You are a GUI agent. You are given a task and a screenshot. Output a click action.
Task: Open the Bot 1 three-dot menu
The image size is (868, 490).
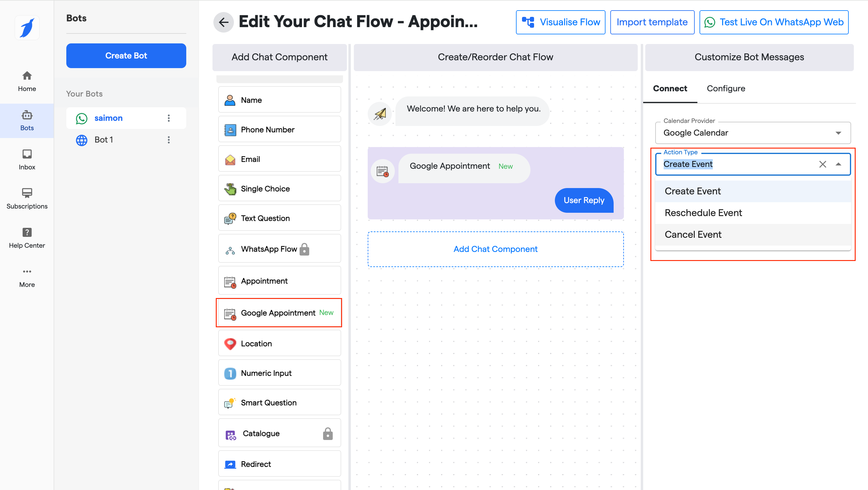click(168, 140)
